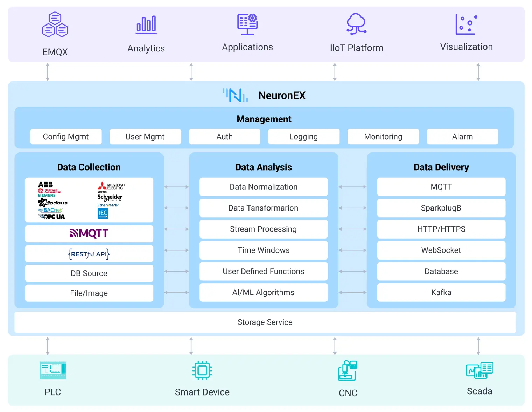Click the Smart Device label
This screenshot has height=412, width=532.
point(202,392)
